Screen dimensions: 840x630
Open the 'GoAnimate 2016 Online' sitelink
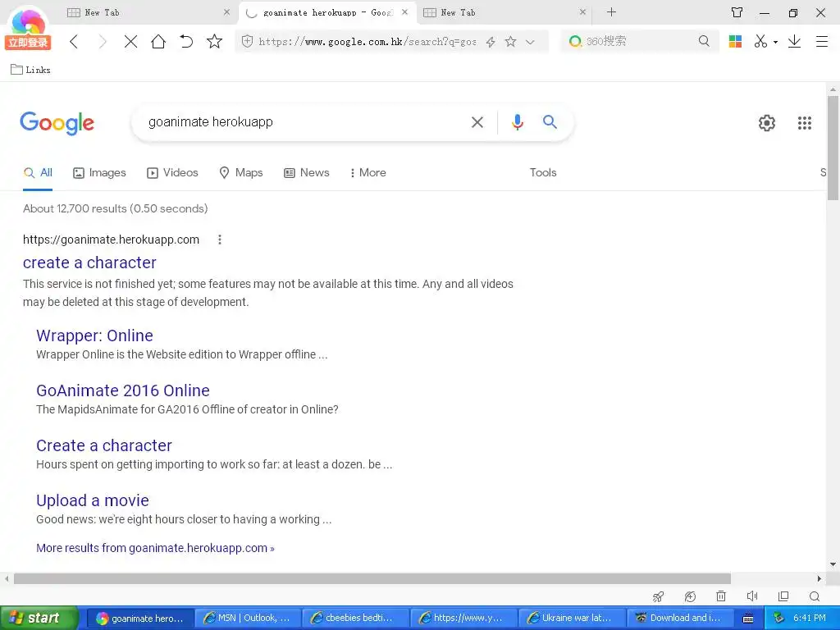tap(123, 390)
